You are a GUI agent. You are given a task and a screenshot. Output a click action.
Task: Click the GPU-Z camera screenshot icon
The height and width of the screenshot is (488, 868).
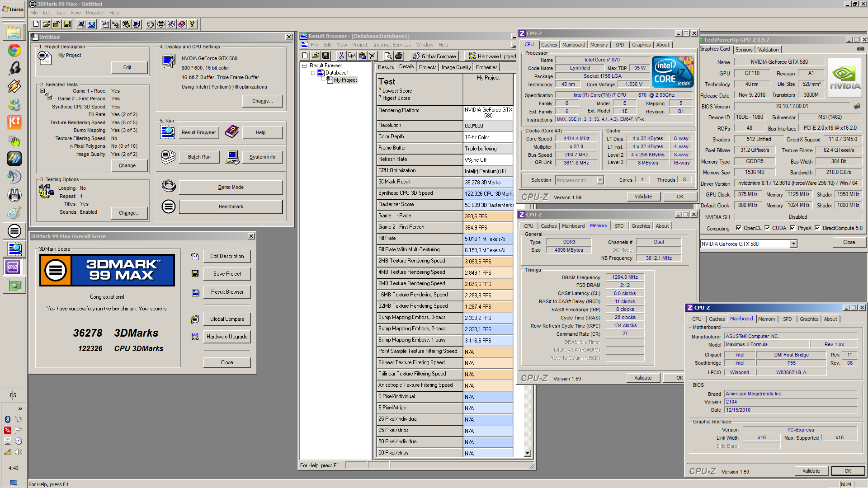861,49
